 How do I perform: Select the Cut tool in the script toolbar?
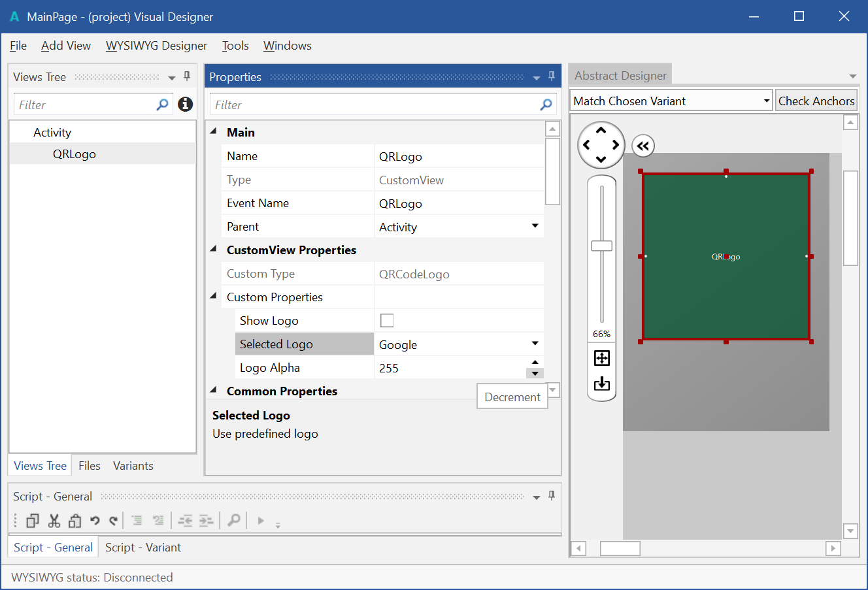[54, 520]
